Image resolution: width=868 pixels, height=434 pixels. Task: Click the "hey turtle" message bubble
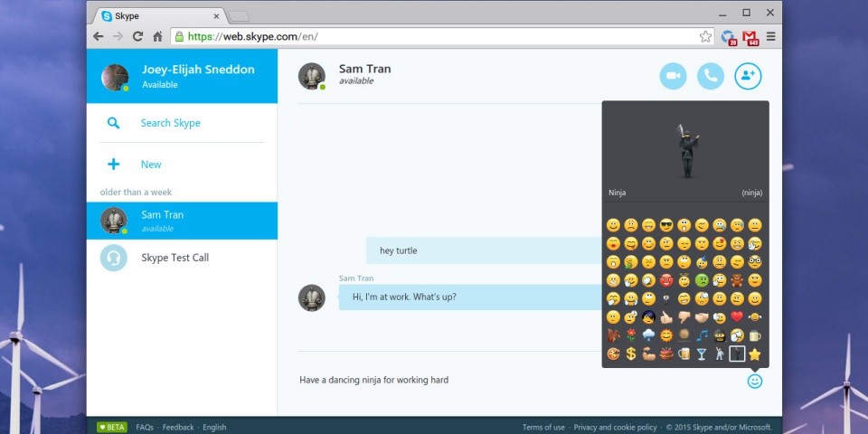pyautogui.click(x=484, y=250)
